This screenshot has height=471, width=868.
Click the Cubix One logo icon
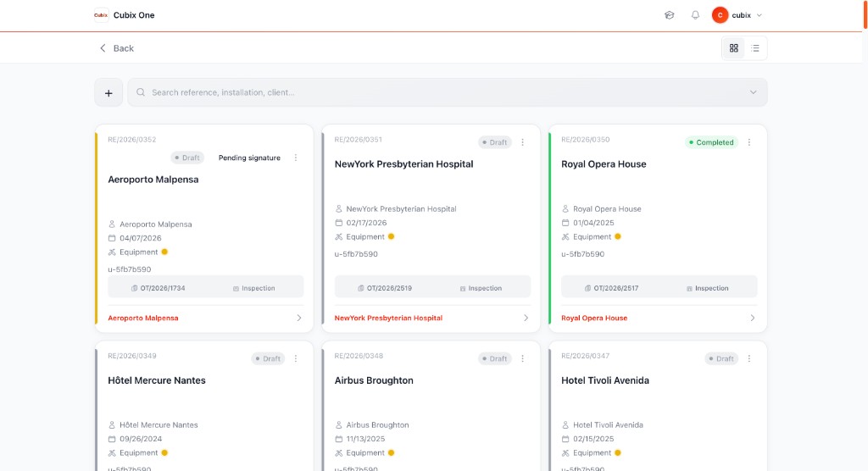coord(101,15)
